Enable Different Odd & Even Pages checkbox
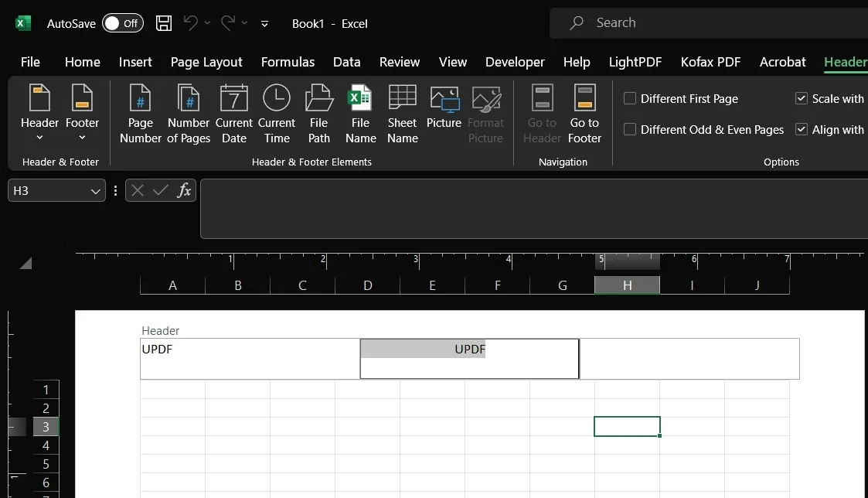The image size is (868, 498). click(x=629, y=130)
